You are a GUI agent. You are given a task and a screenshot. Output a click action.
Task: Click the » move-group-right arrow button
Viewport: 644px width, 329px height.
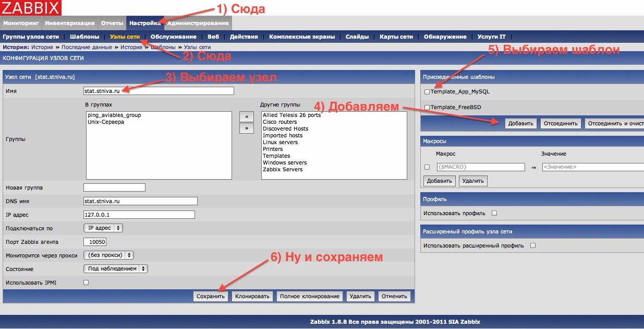tap(246, 128)
